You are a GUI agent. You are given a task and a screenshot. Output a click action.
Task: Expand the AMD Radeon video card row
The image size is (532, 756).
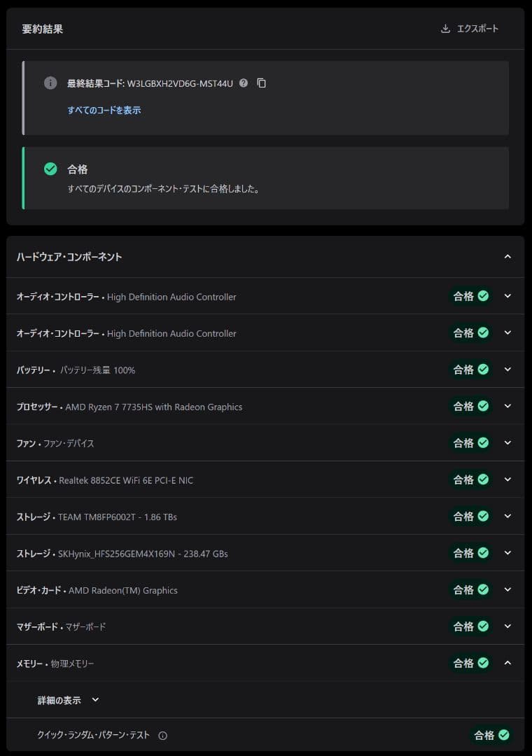click(x=507, y=589)
